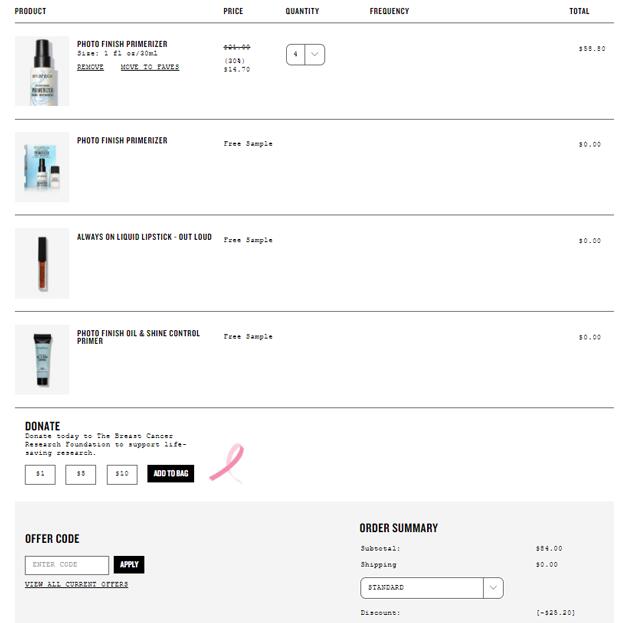Expand the Standard shipping method dropdown
Viewport: 626px width, 623px height.
coord(431,588)
